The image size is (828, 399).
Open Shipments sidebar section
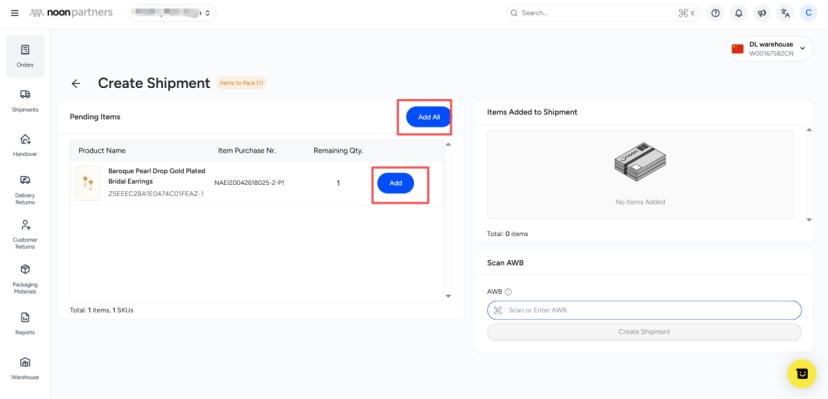click(x=25, y=101)
